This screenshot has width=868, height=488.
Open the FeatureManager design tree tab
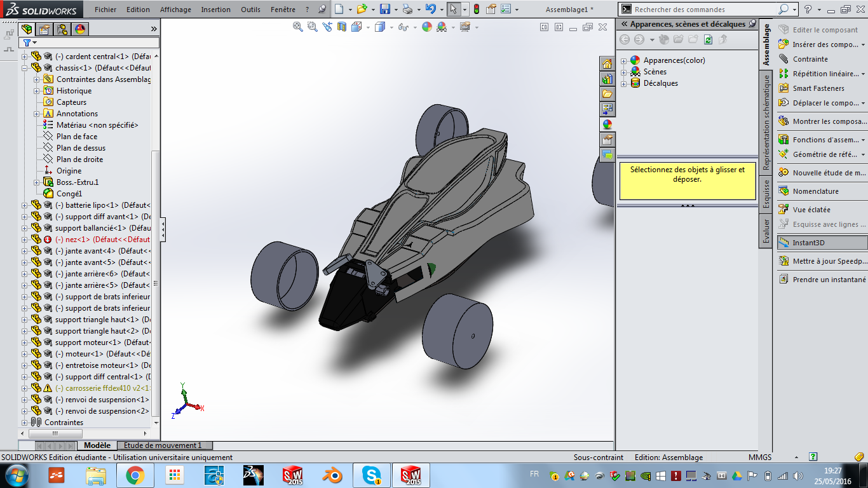point(27,29)
